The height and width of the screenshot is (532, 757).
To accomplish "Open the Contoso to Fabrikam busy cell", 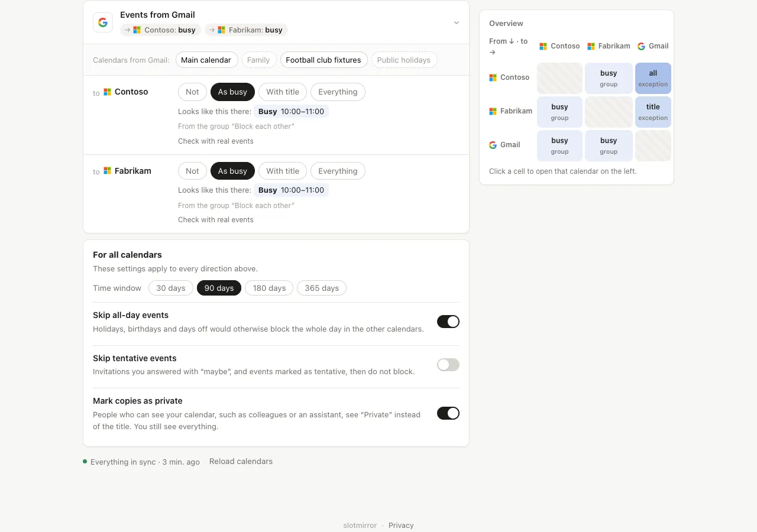I will pos(609,78).
